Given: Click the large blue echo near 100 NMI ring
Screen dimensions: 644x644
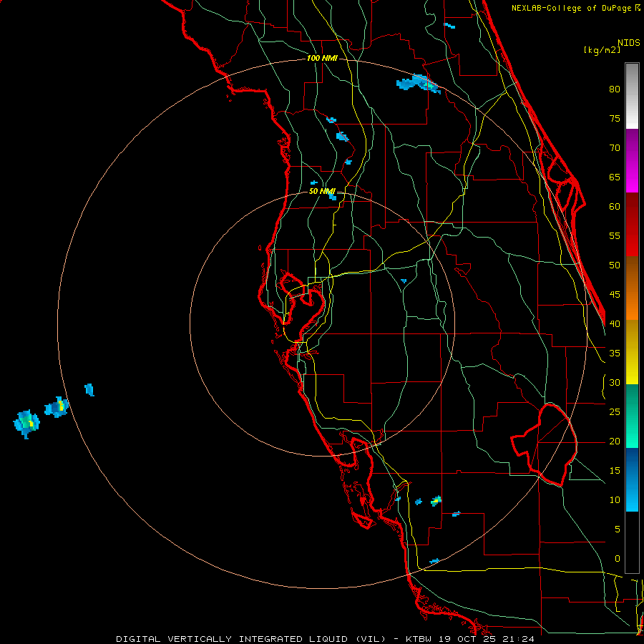Looking at the screenshot, I should pos(418,84).
